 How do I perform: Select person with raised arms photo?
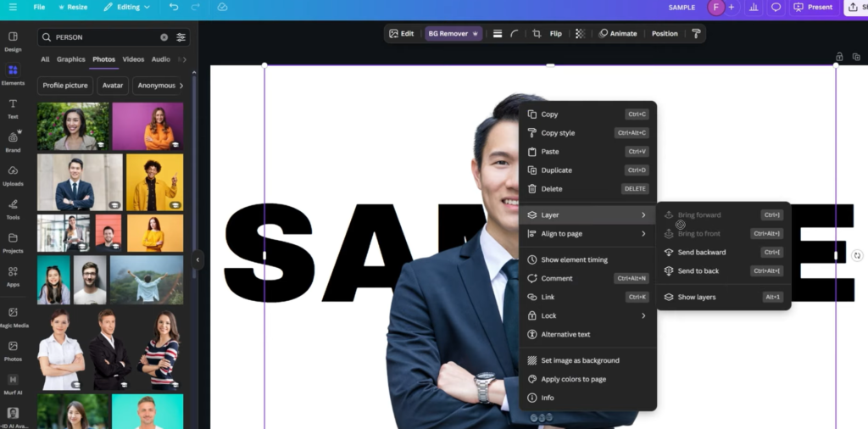click(146, 280)
